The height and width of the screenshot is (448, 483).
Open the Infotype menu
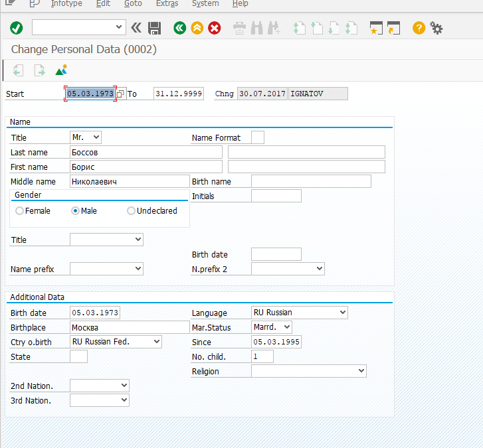pos(66,3)
